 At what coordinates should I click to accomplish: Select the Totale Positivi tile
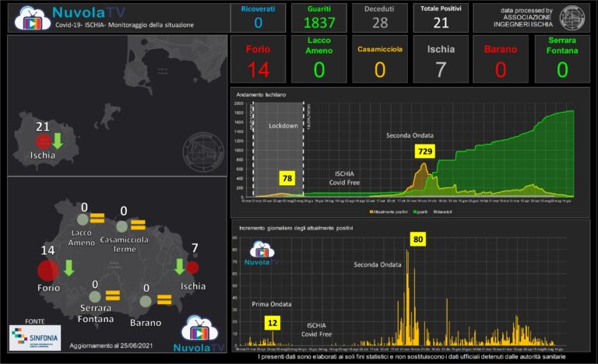441,18
